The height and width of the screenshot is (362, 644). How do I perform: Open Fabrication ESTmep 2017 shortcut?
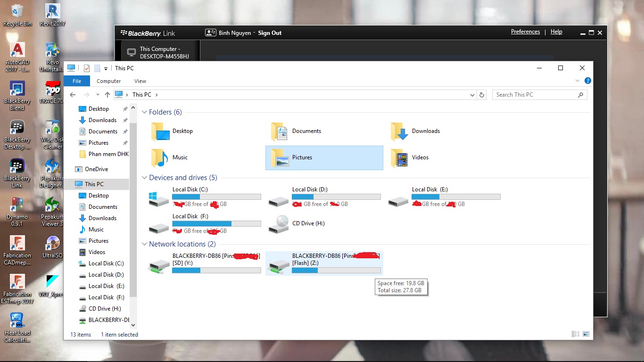17,289
